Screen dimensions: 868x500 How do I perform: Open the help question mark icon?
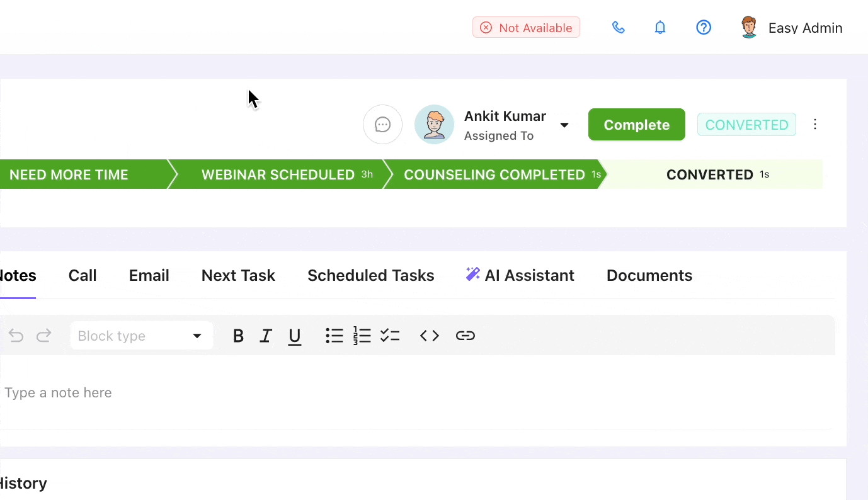tap(703, 28)
